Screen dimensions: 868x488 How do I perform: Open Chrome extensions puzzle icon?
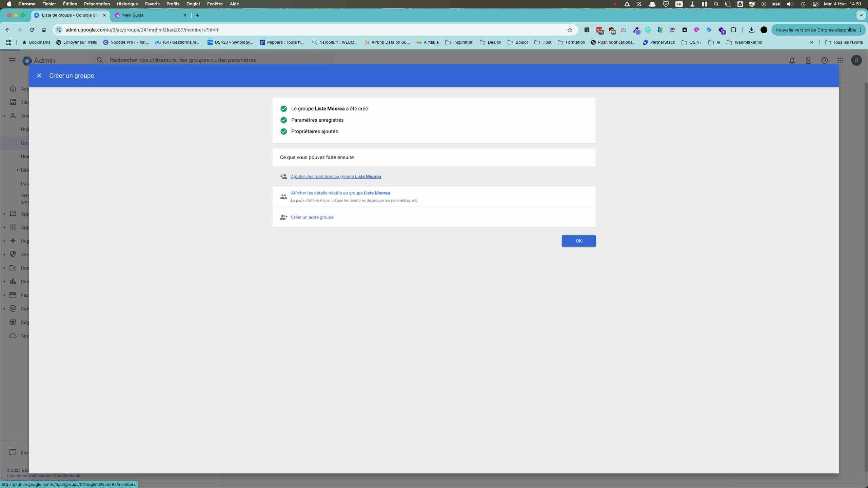(x=733, y=30)
